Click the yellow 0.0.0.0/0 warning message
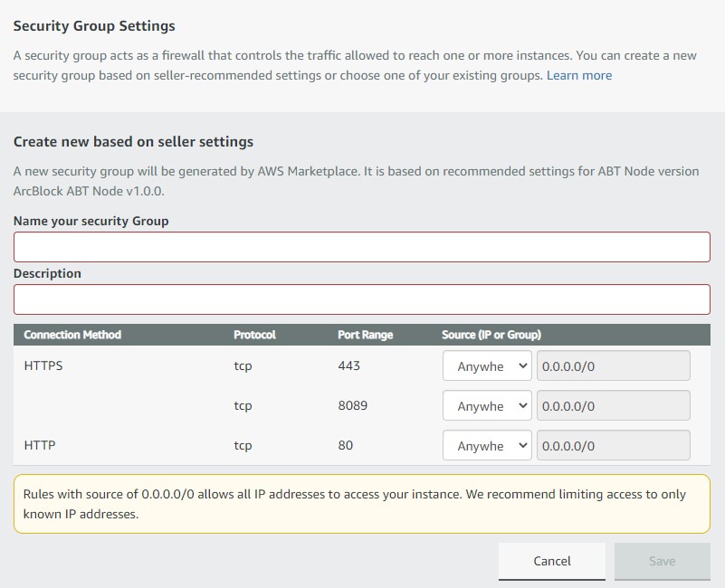Viewport: 725px width, 588px height. (x=361, y=504)
